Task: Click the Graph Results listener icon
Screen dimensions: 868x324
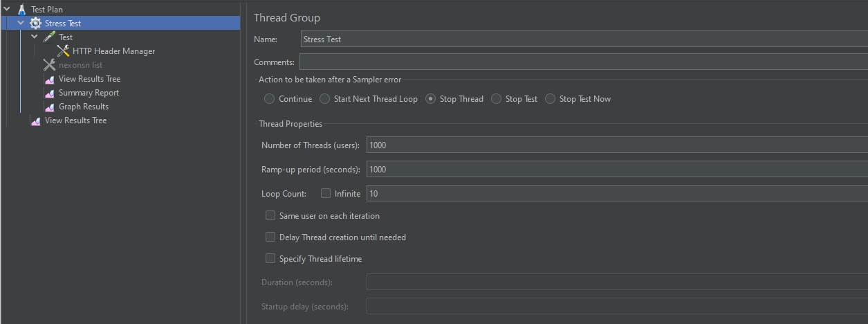Action: pyautogui.click(x=49, y=107)
